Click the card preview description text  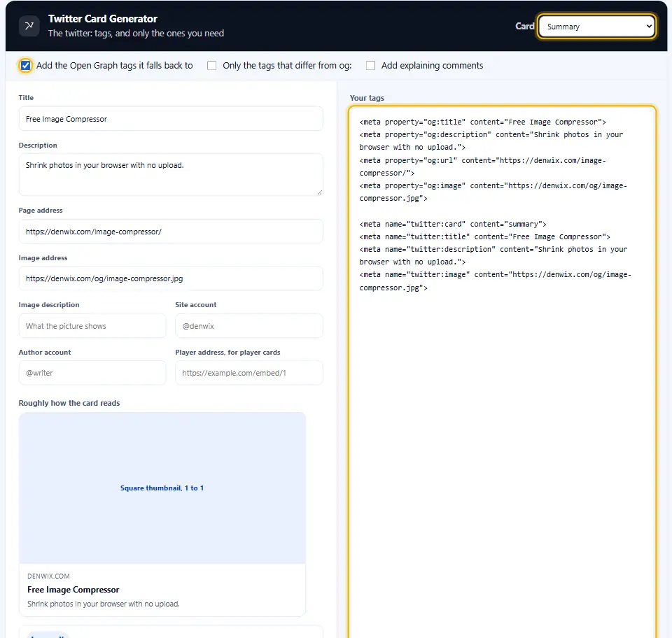click(104, 604)
